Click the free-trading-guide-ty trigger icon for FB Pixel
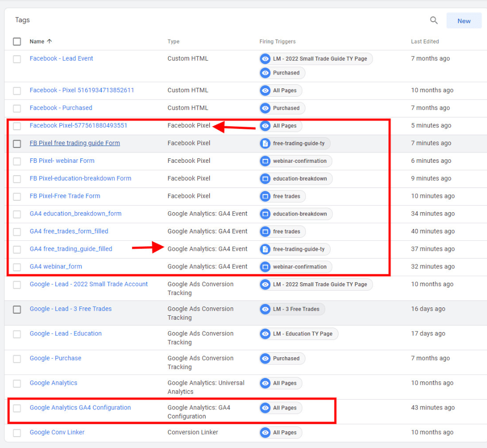487x448 pixels. coord(265,144)
